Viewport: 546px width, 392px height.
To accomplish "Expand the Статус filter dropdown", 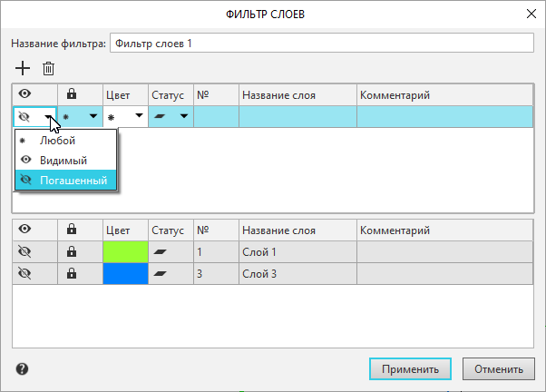I will pyautogui.click(x=184, y=116).
